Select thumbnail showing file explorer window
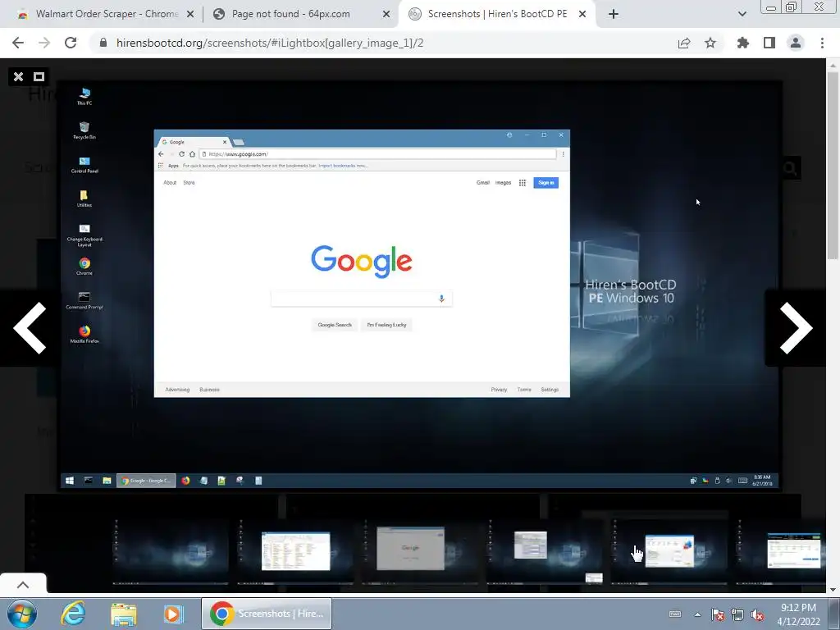The width and height of the screenshot is (840, 630). (x=295, y=550)
